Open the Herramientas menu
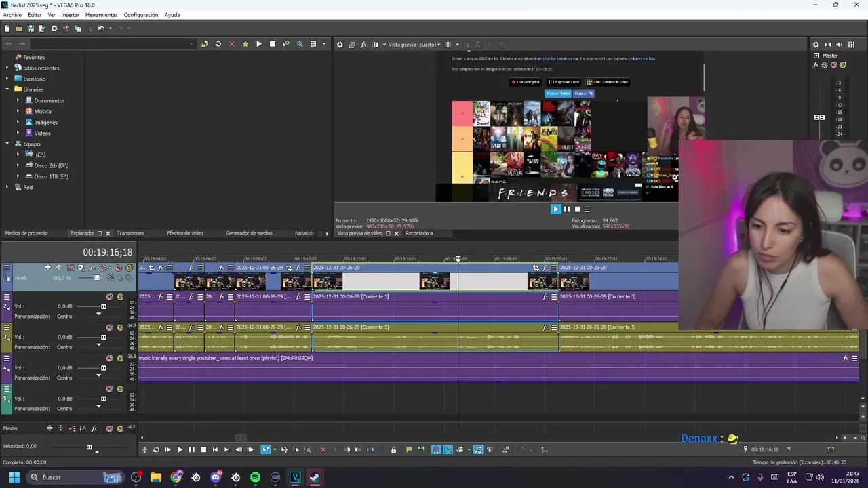Image resolution: width=868 pixels, height=488 pixels. tap(101, 15)
